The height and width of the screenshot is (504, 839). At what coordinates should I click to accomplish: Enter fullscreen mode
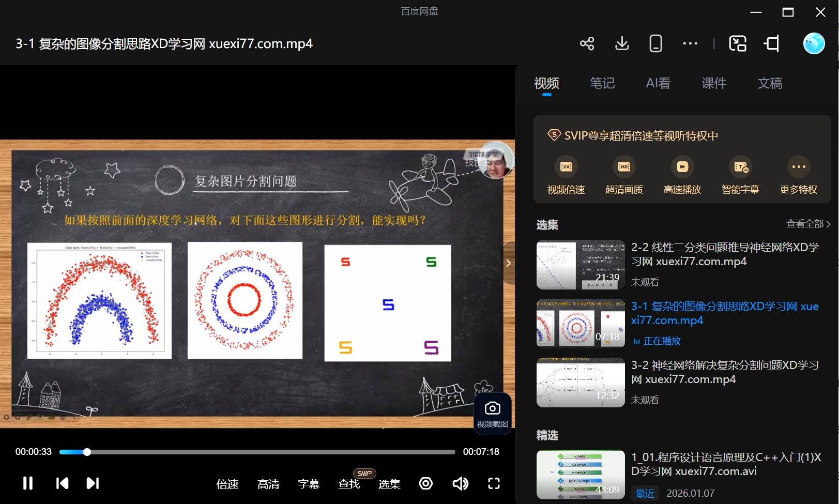(494, 483)
